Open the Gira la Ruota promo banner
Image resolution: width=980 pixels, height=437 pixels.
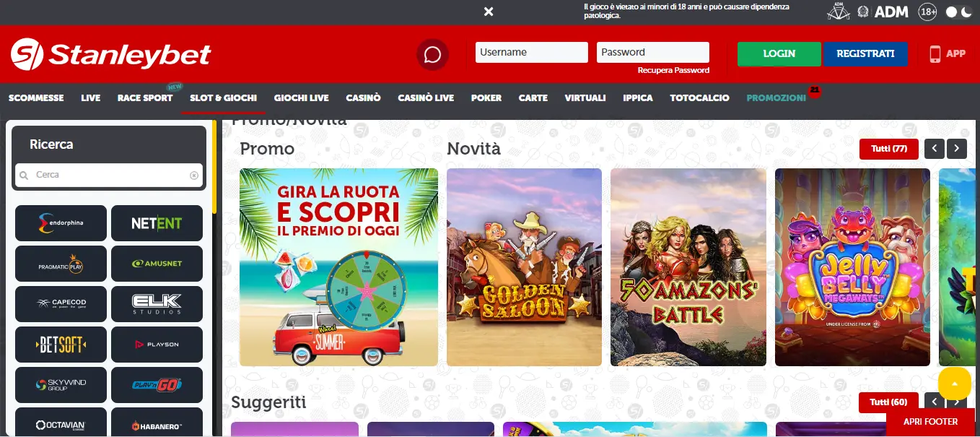[x=338, y=267]
